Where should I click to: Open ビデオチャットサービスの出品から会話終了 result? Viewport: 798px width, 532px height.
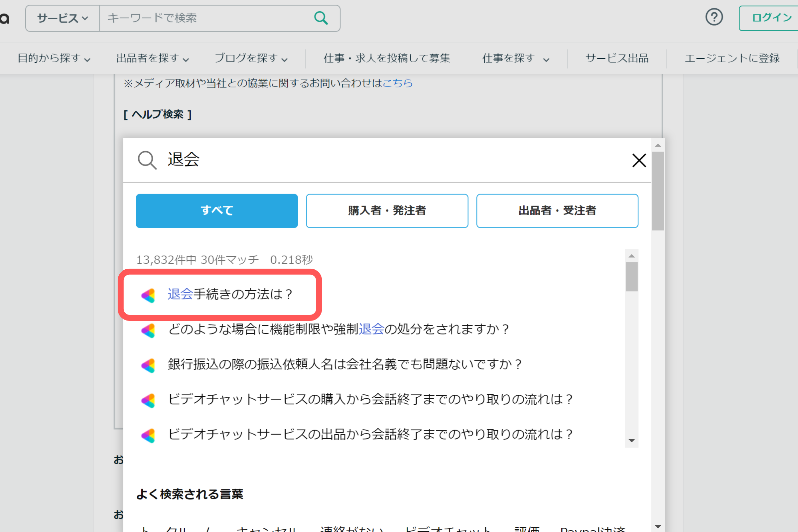[x=370, y=434]
